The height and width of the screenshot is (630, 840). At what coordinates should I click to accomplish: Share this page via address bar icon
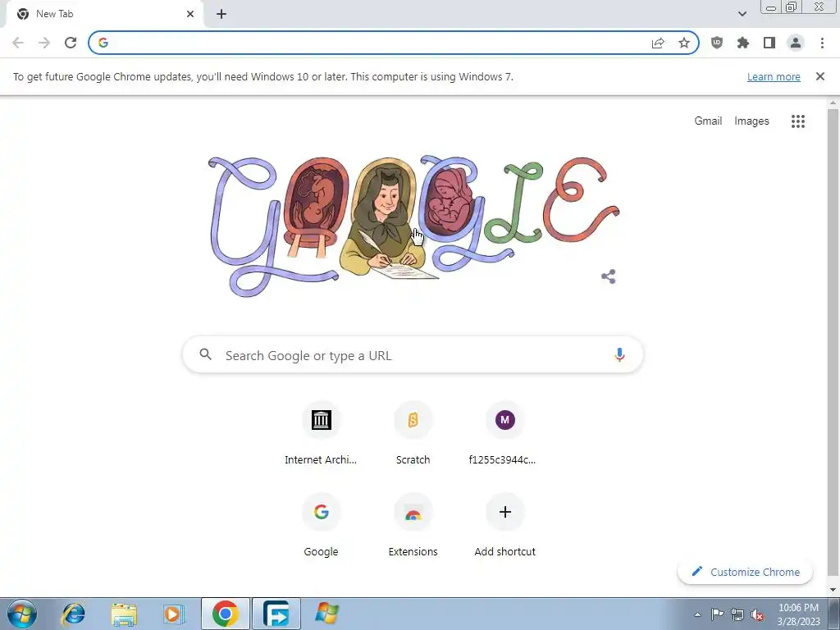tap(658, 43)
